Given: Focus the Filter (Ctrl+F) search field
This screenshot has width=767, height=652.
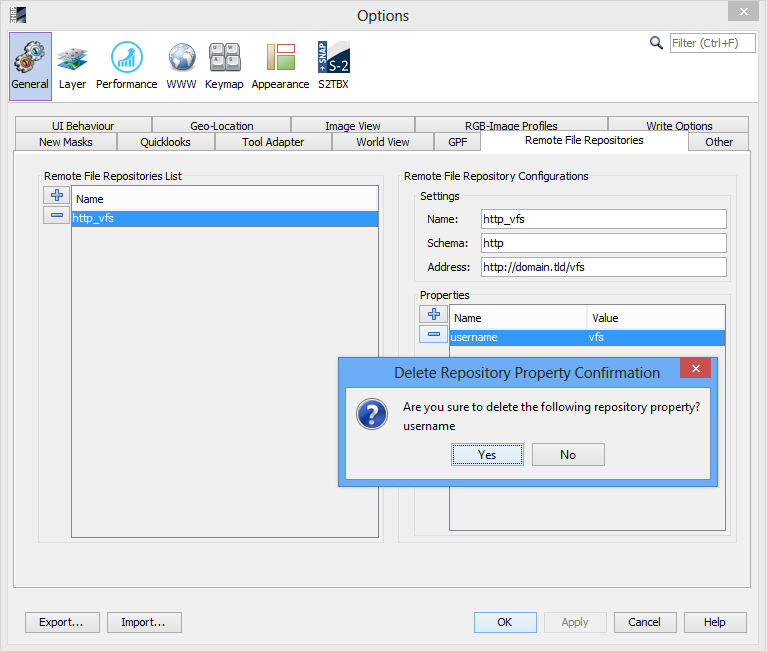Looking at the screenshot, I should 712,43.
